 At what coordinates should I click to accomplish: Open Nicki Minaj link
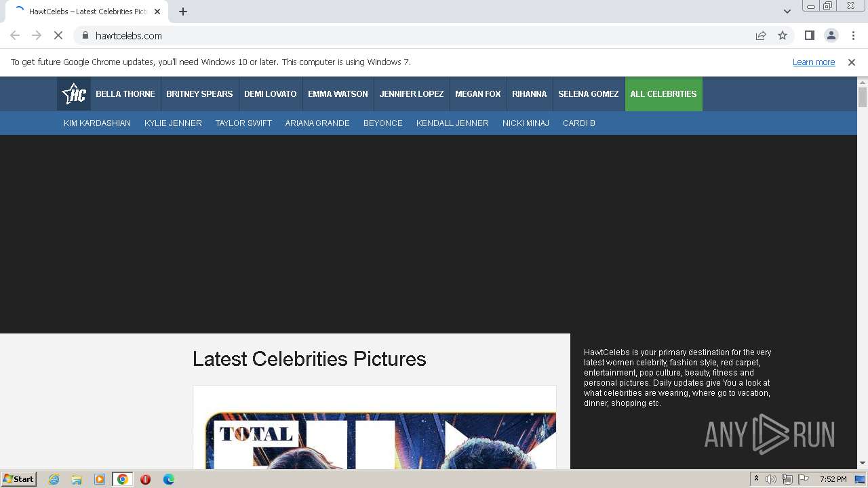(526, 123)
